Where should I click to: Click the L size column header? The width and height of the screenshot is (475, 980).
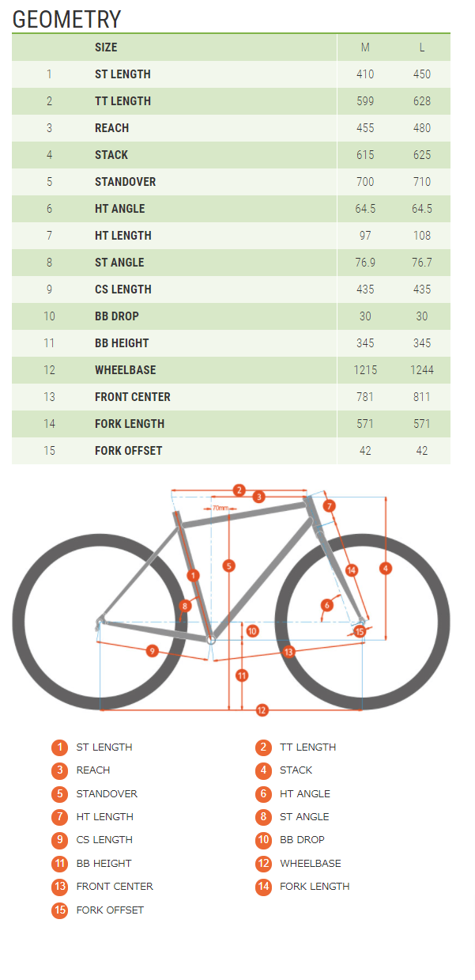pyautogui.click(x=422, y=47)
